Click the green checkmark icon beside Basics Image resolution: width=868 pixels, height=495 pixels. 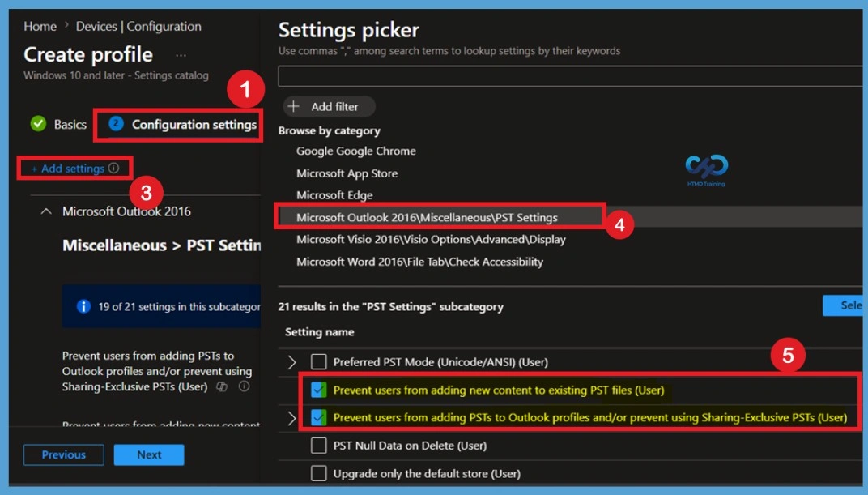(38, 123)
